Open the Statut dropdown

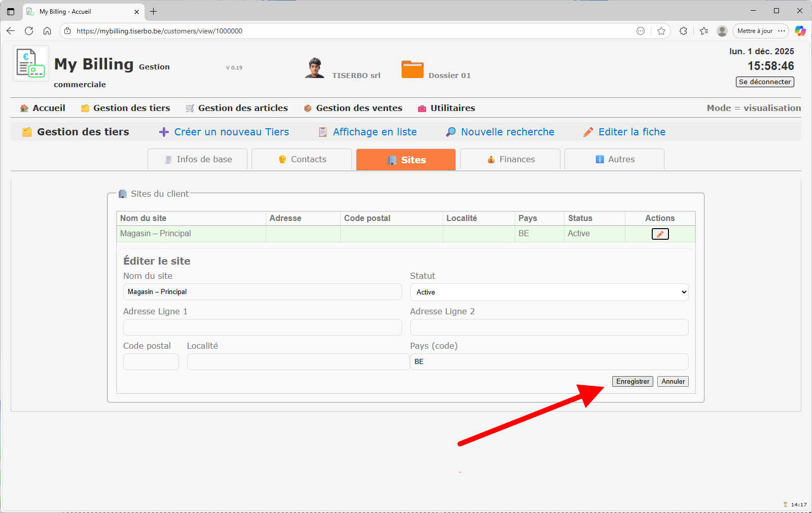(549, 292)
